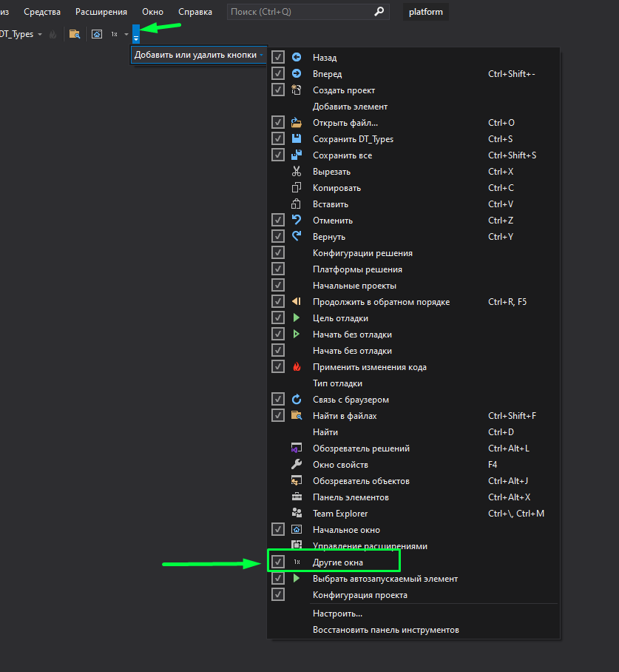The height and width of the screenshot is (672, 619).
Task: Click the flame icon beside Применить изменения кода
Action: point(297,367)
